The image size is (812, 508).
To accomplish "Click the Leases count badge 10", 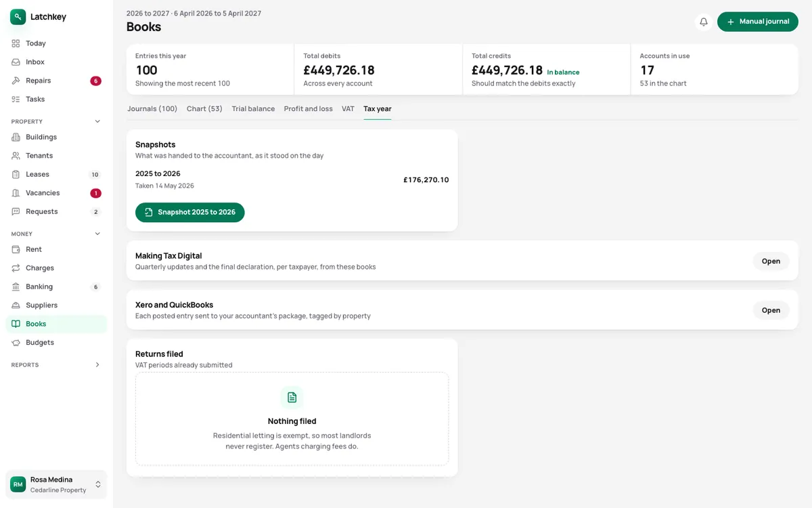I will pos(95,175).
